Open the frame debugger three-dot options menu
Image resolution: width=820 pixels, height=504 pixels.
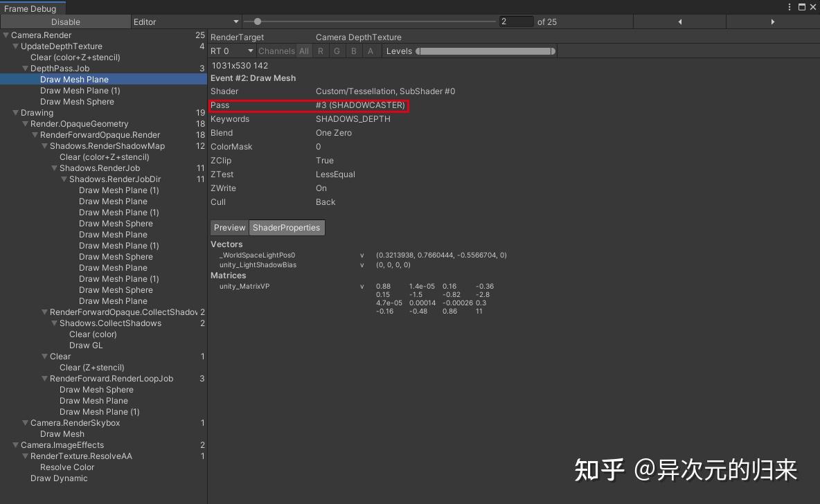[789, 7]
